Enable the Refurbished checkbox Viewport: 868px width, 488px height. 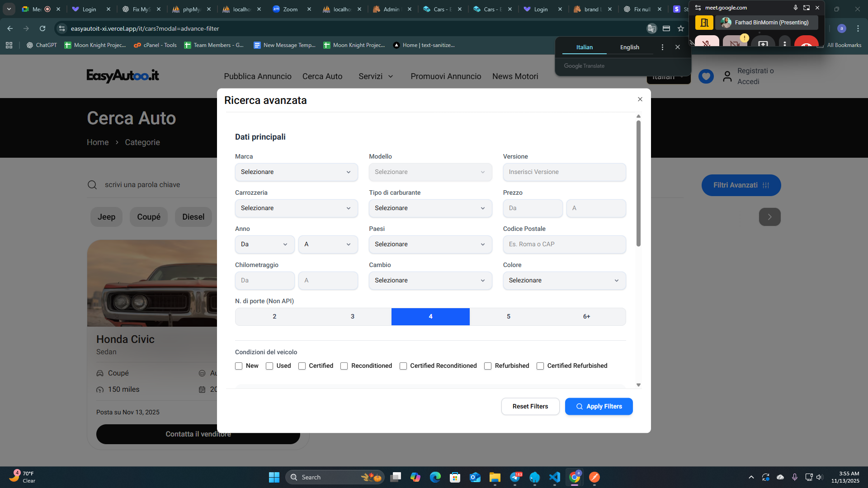coord(488,366)
